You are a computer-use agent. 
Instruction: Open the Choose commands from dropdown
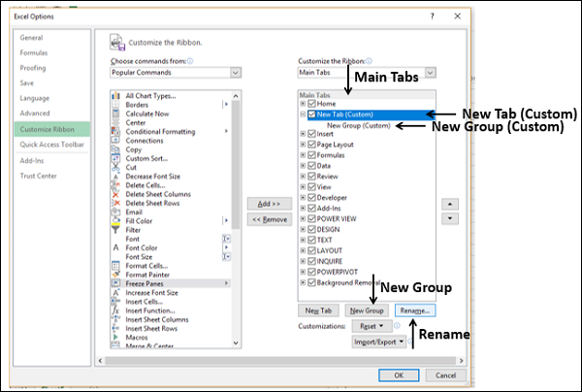tap(235, 72)
